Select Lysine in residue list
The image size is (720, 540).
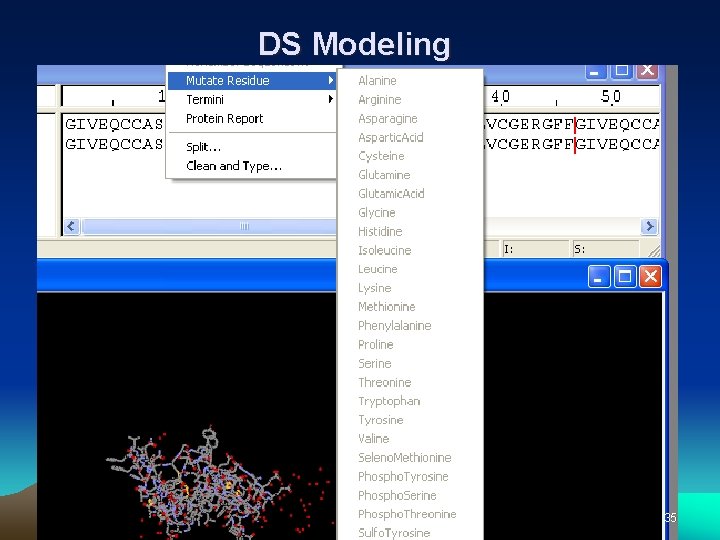tap(375, 288)
